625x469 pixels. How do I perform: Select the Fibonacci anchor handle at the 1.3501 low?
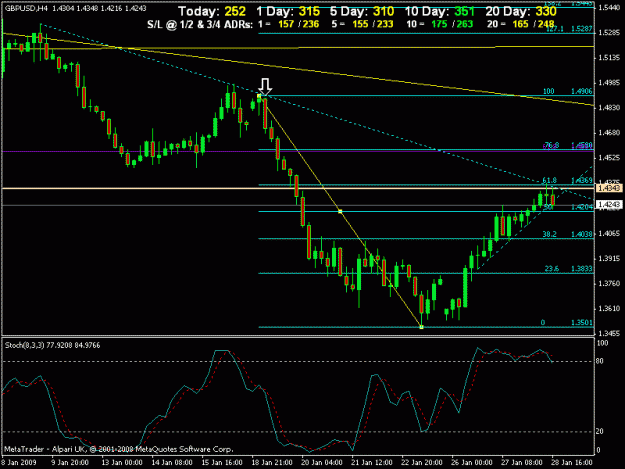tap(421, 327)
